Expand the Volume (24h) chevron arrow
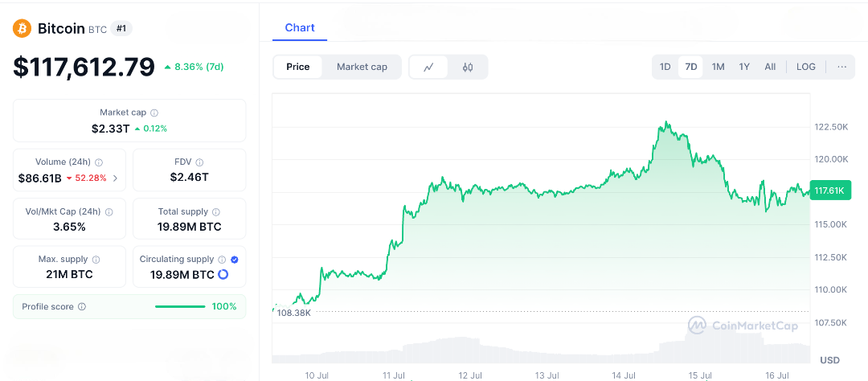Image resolution: width=868 pixels, height=381 pixels. coord(115,178)
